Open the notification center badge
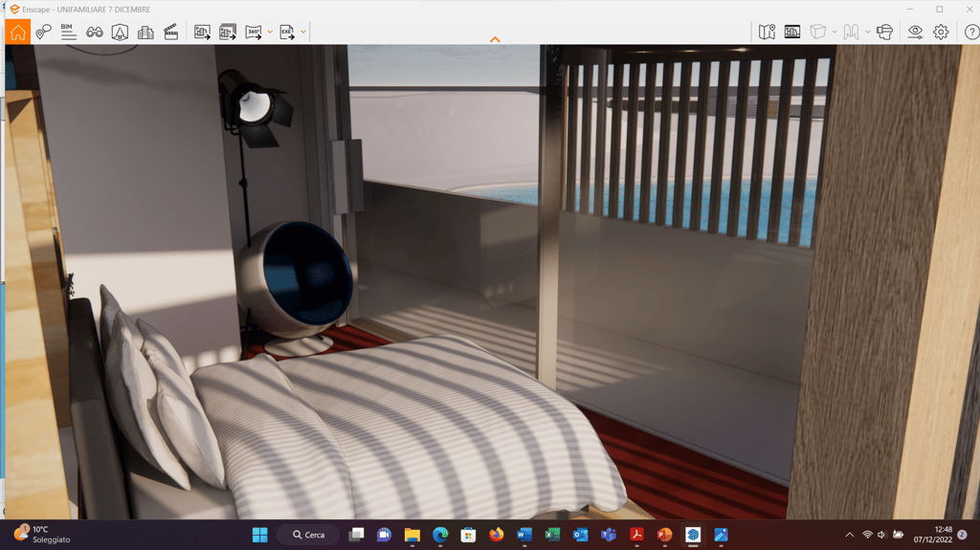980x550 pixels. [x=963, y=535]
